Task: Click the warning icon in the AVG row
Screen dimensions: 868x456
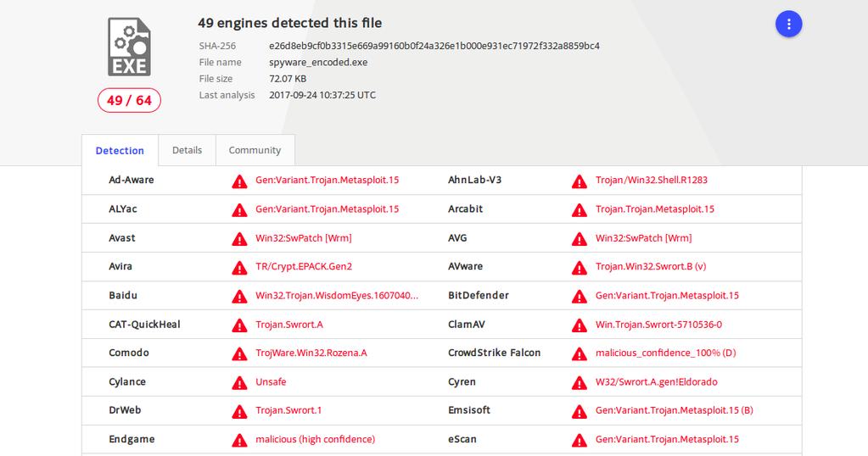Action: (x=579, y=239)
